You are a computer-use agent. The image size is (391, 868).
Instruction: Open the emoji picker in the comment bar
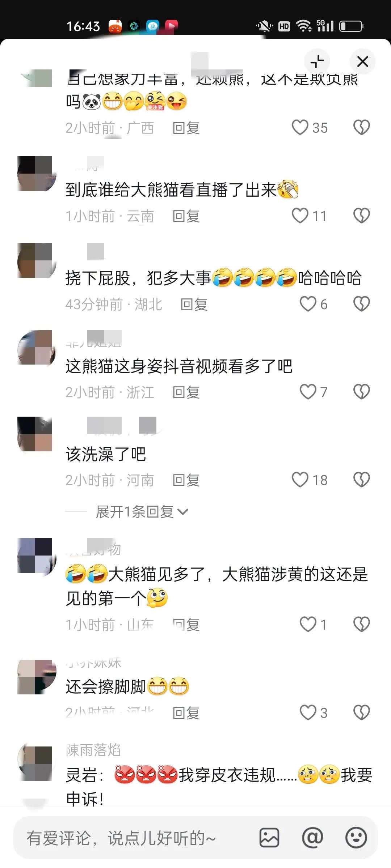tap(356, 838)
